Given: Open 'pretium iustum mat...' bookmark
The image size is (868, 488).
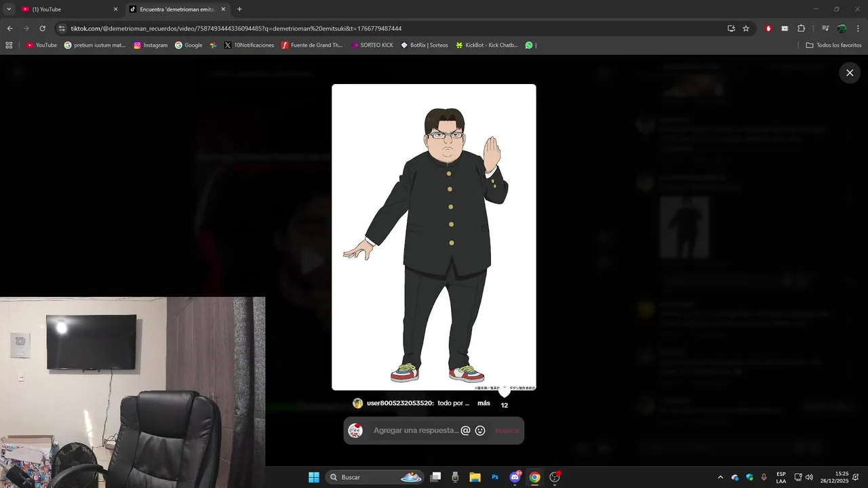Looking at the screenshot, I should [95, 45].
